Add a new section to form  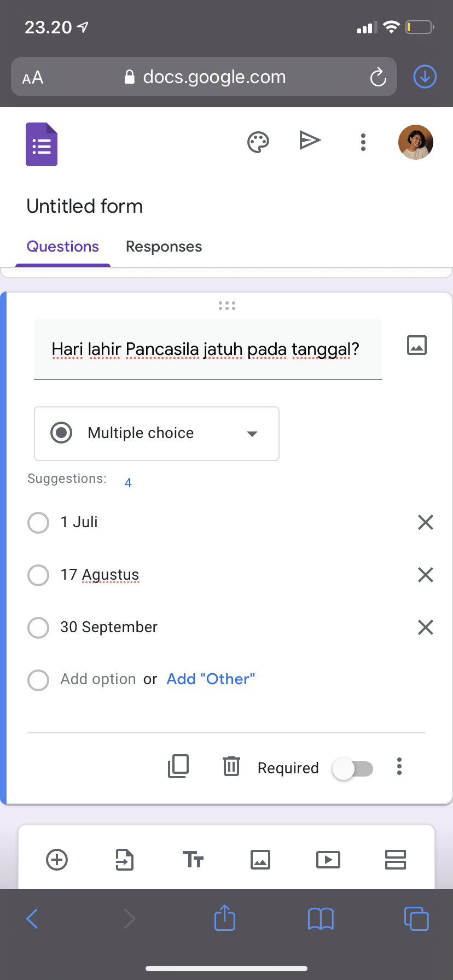[395, 859]
